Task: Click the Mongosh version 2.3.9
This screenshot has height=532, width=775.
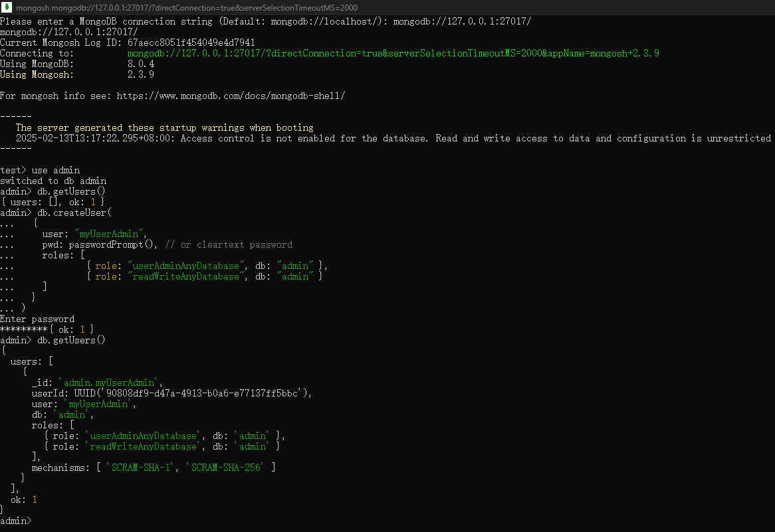Action: 141,74
